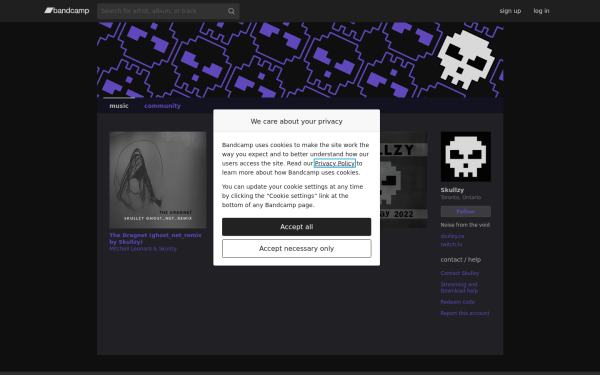The image size is (600, 375).
Task: Click Accept necessary only button
Action: pos(296,249)
